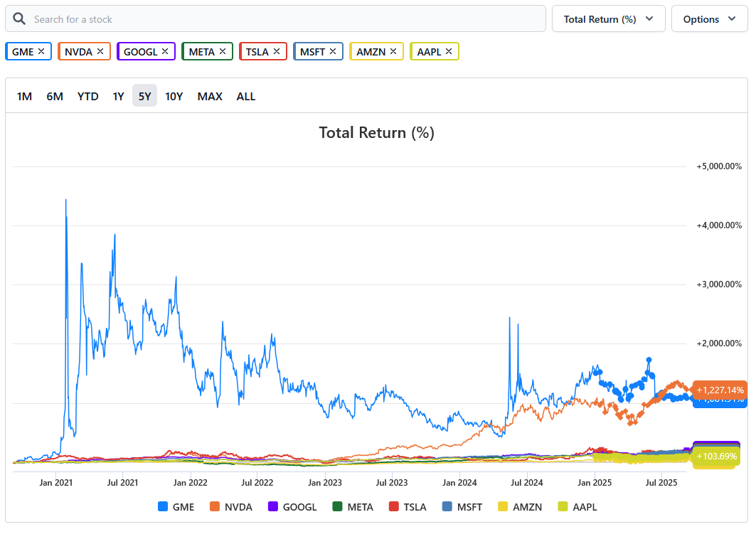Remove MSFT chip using its X icon

333,51
